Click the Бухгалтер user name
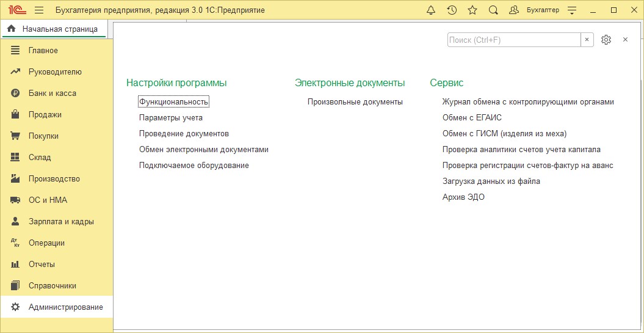This screenshot has width=644, height=333. [x=543, y=10]
